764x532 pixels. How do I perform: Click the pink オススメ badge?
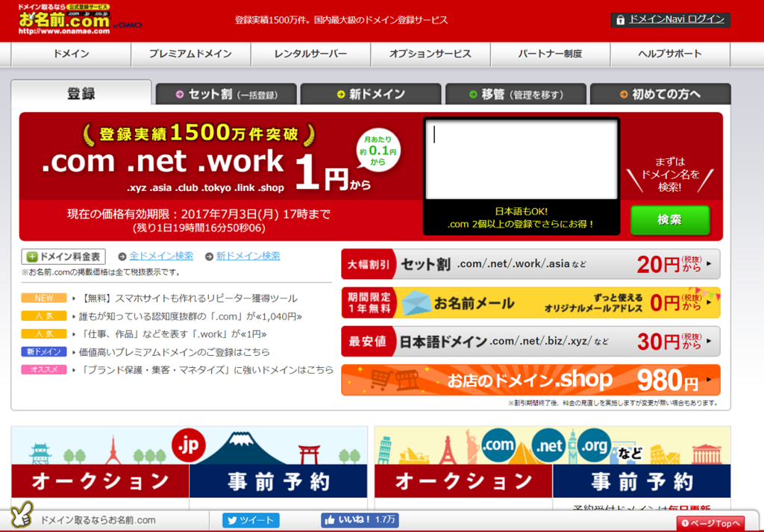(x=44, y=369)
